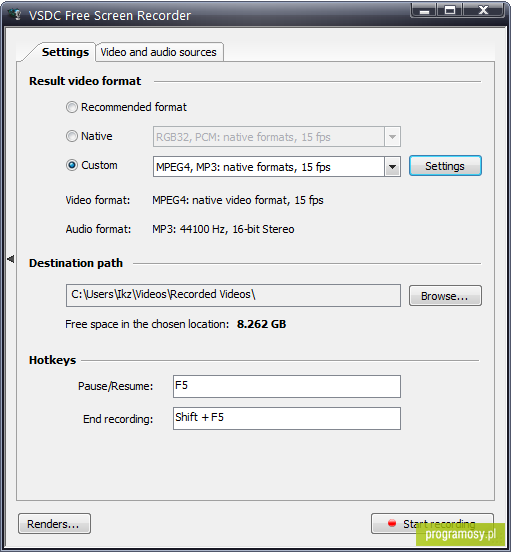The width and height of the screenshot is (511, 552).
Task: Open custom format Settings button
Action: [x=445, y=166]
